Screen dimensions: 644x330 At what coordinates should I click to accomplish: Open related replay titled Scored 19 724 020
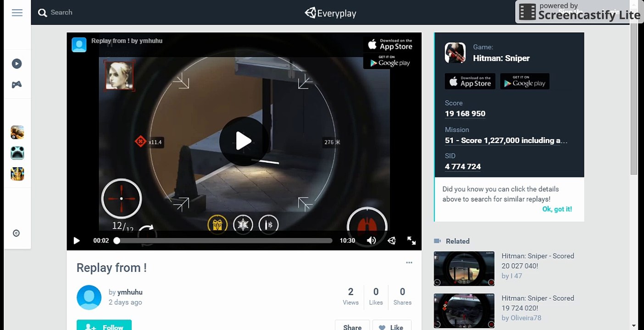tap(538, 303)
